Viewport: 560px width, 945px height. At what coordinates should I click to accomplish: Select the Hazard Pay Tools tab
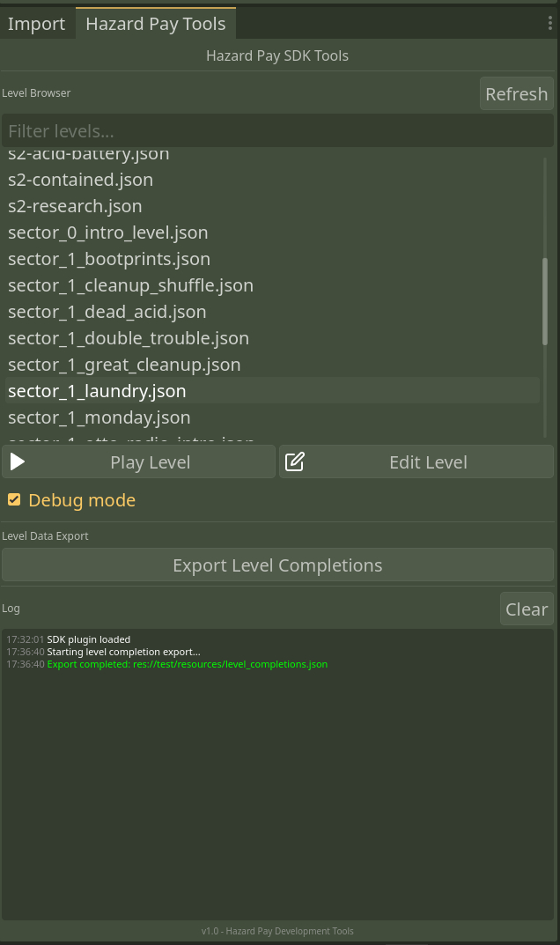tap(155, 24)
